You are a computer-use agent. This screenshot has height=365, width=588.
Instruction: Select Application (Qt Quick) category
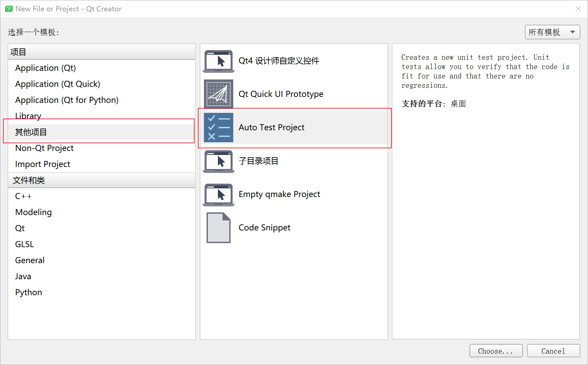[101, 84]
